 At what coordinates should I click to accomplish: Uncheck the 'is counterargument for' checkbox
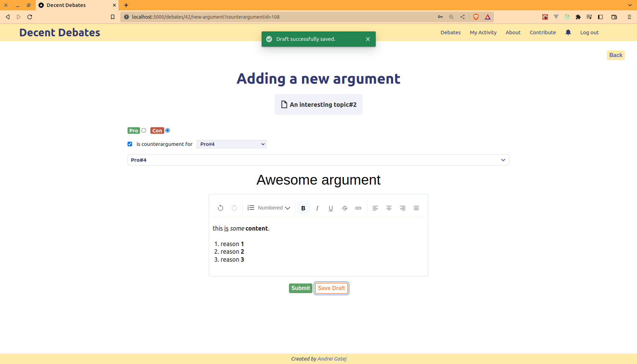[130, 144]
